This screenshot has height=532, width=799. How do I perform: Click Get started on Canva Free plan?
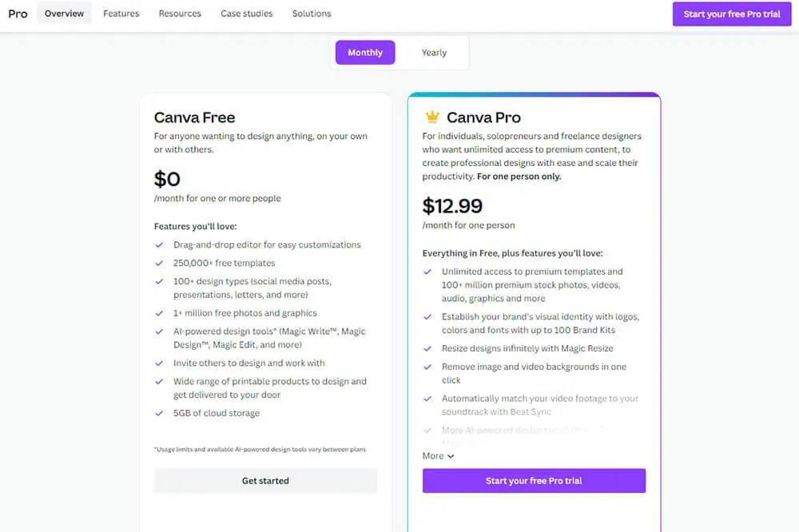click(266, 480)
